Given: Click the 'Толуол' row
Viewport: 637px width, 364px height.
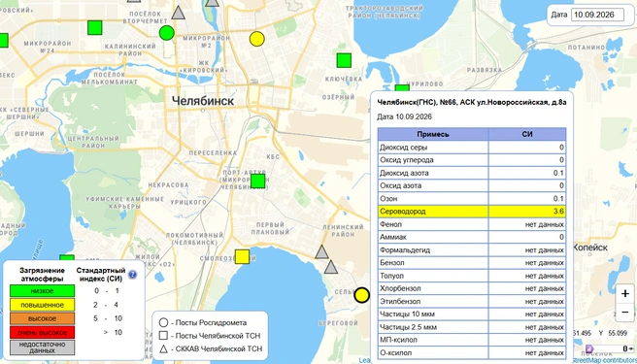Looking at the screenshot, I should [472, 276].
